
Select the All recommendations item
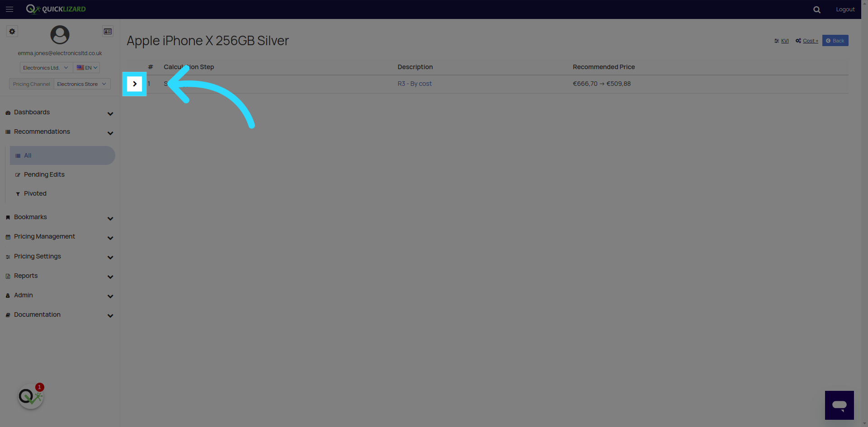point(62,155)
